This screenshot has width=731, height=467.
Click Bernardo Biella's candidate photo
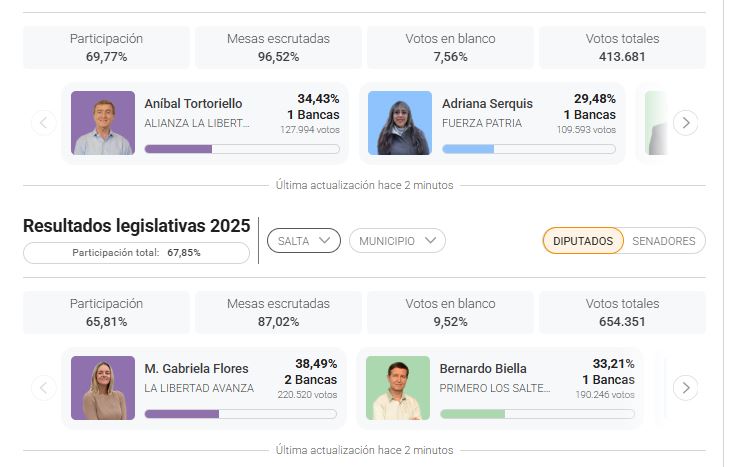[x=397, y=388]
